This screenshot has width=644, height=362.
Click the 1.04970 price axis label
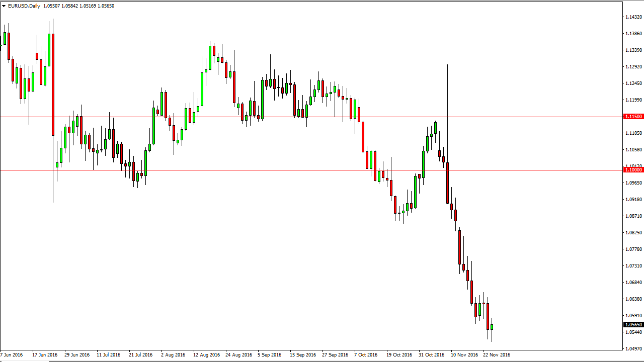633,348
